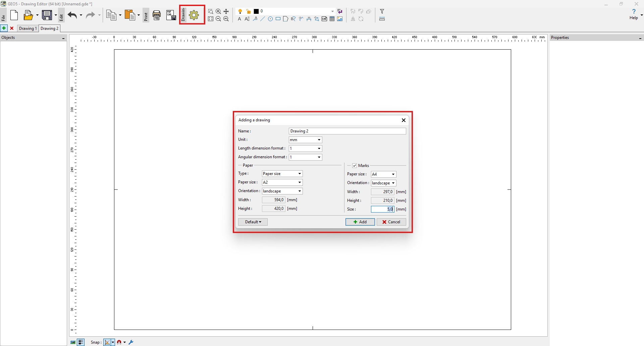Click the Add button
The width and height of the screenshot is (644, 346).
coord(360,222)
